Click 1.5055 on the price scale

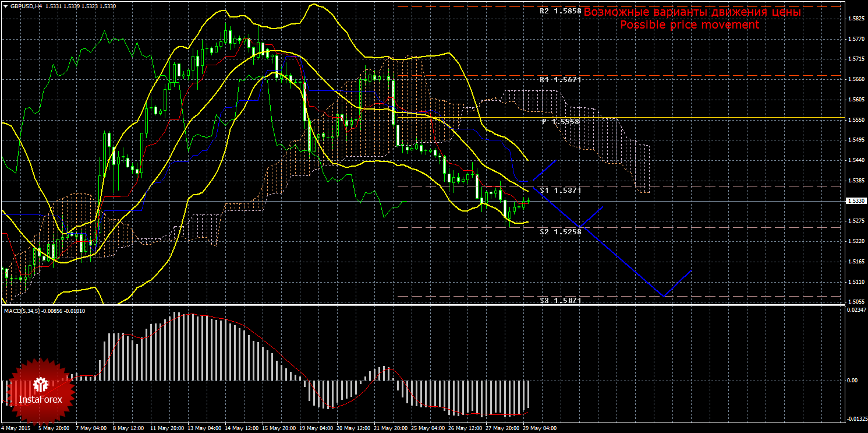point(855,301)
